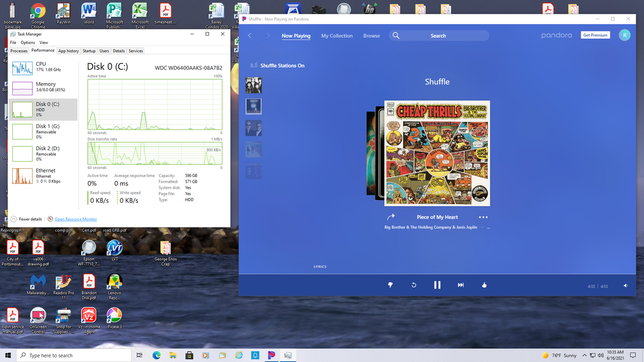Click Pandora back navigation arrow
The height and width of the screenshot is (362, 644).
coord(249,35)
